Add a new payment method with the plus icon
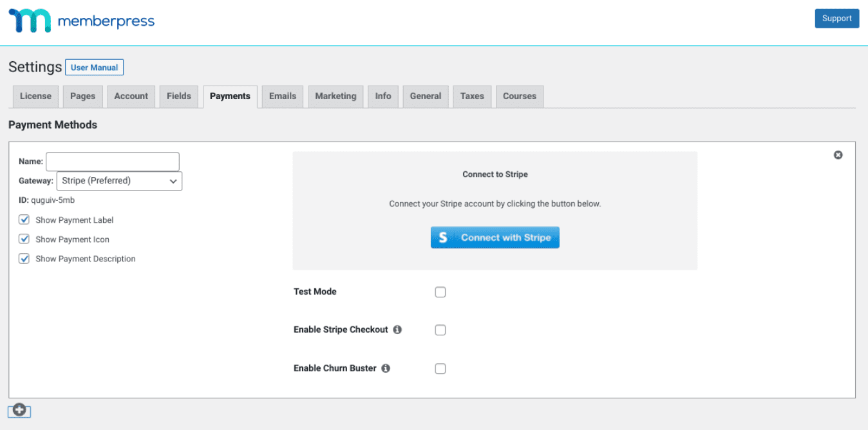The height and width of the screenshot is (430, 868). coord(19,410)
